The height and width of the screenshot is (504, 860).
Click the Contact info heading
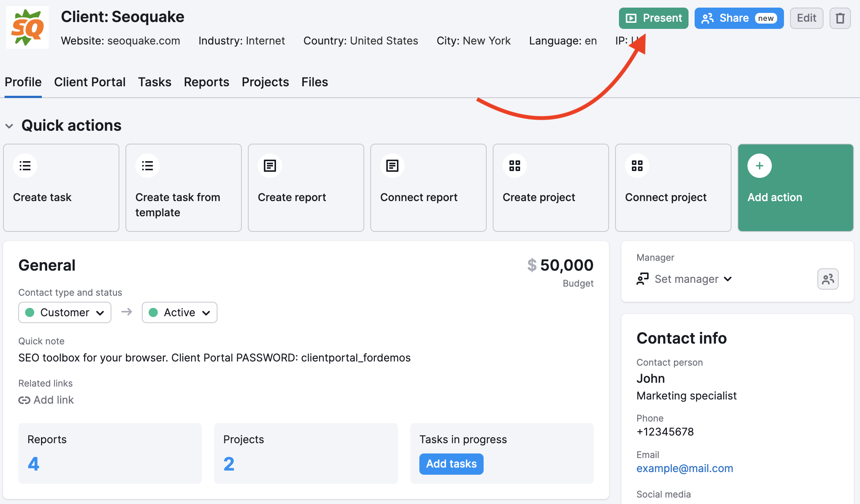point(681,338)
